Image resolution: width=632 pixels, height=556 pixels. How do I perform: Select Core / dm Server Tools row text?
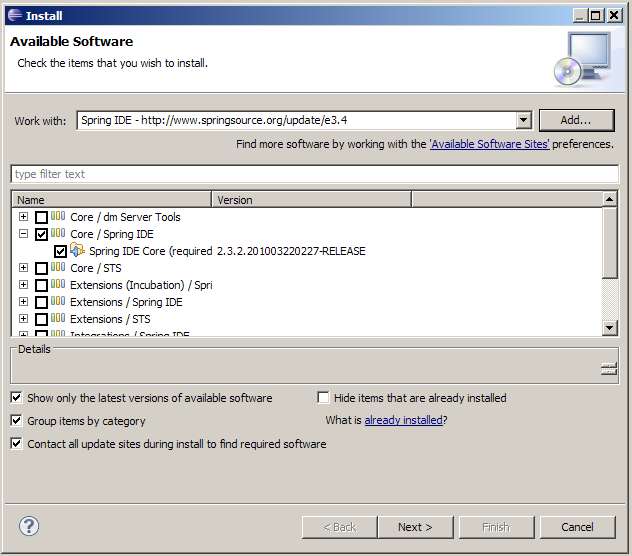pyautogui.click(x=125, y=217)
